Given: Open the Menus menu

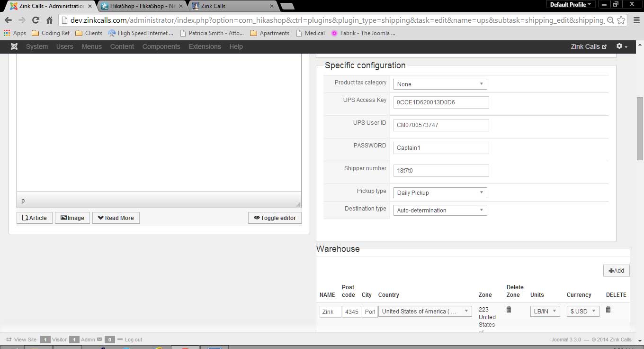Looking at the screenshot, I should (x=92, y=46).
